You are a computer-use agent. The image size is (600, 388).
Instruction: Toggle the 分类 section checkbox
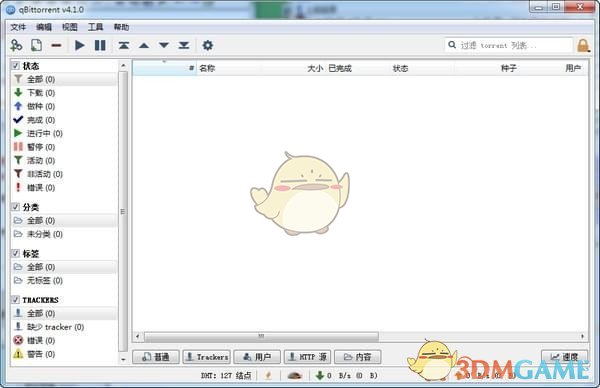pyautogui.click(x=15, y=207)
